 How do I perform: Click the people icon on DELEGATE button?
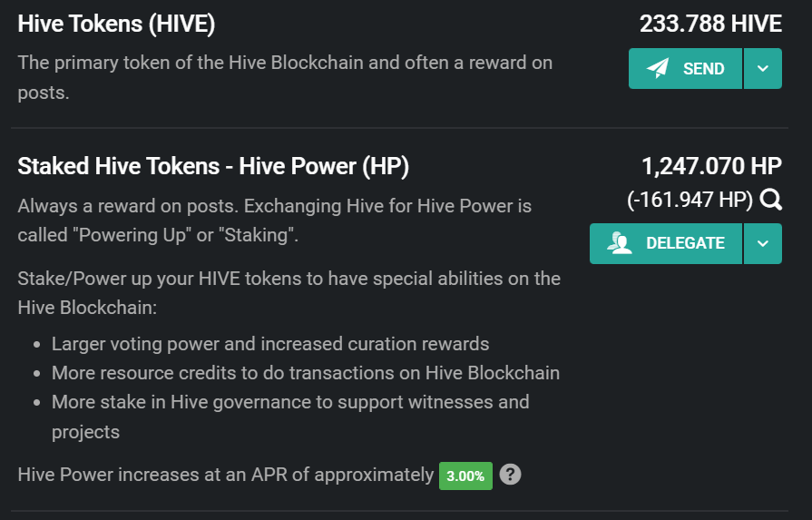pos(620,243)
